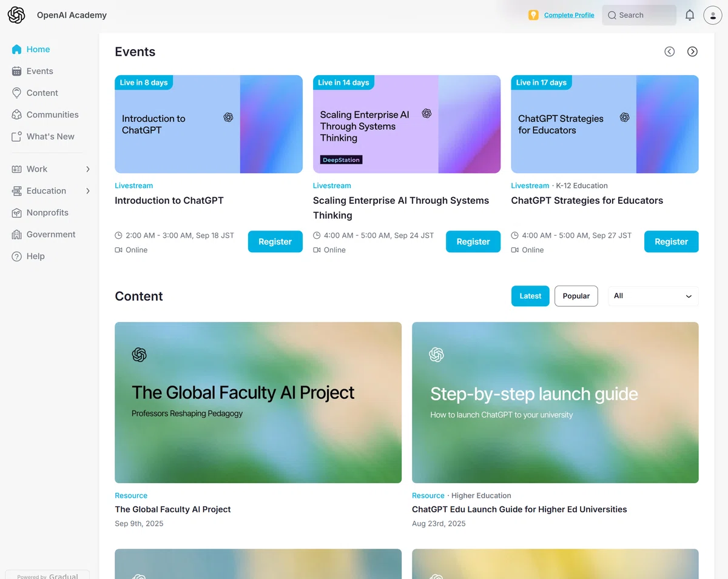Click OpenAI logo on Introduction to ChatGPT banner
Screen dimensions: 728x579
(228, 117)
